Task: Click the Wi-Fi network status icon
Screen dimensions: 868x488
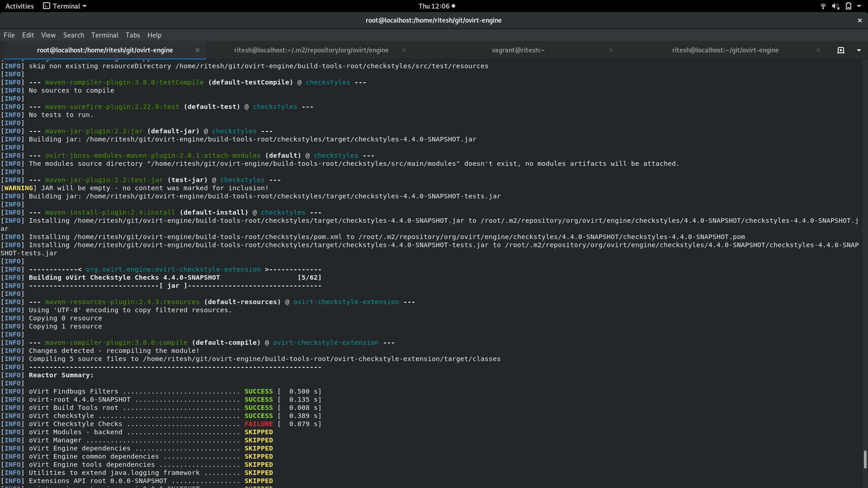Action: tap(823, 6)
